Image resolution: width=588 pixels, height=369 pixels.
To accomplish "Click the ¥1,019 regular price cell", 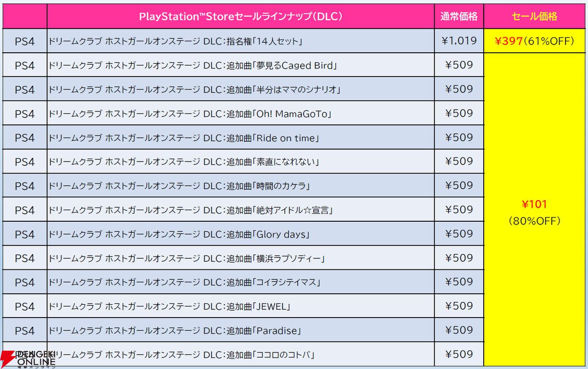I will coord(458,41).
